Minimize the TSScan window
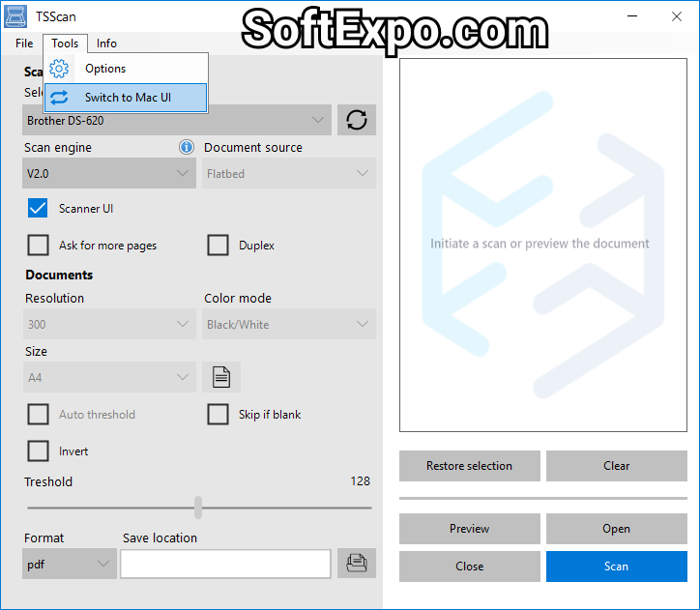Screen dimensions: 700x610 coord(632,16)
